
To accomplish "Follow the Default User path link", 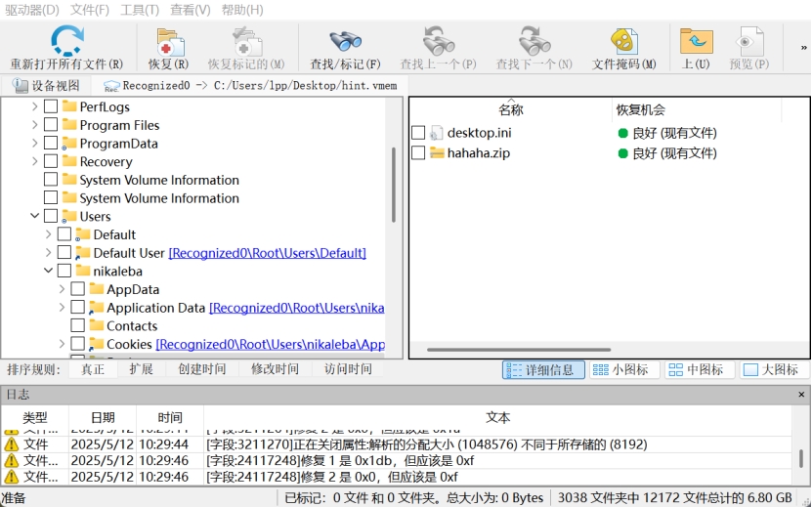I will pyautogui.click(x=267, y=253).
